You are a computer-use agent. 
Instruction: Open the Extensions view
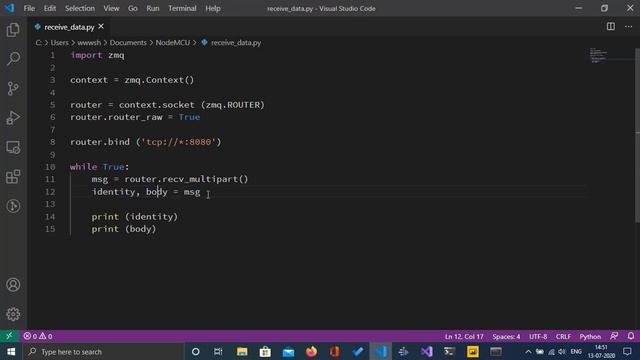13,176
